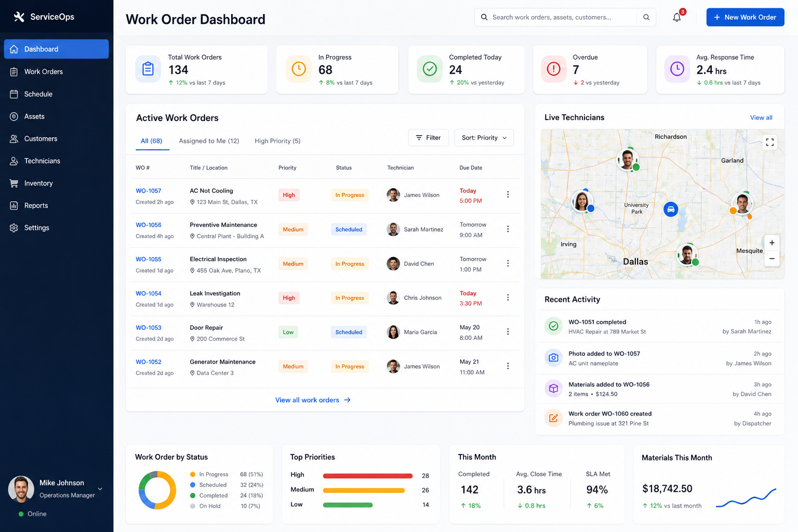The width and height of the screenshot is (798, 532).
Task: Switch to High Priority (5) tab
Action: [x=277, y=141]
